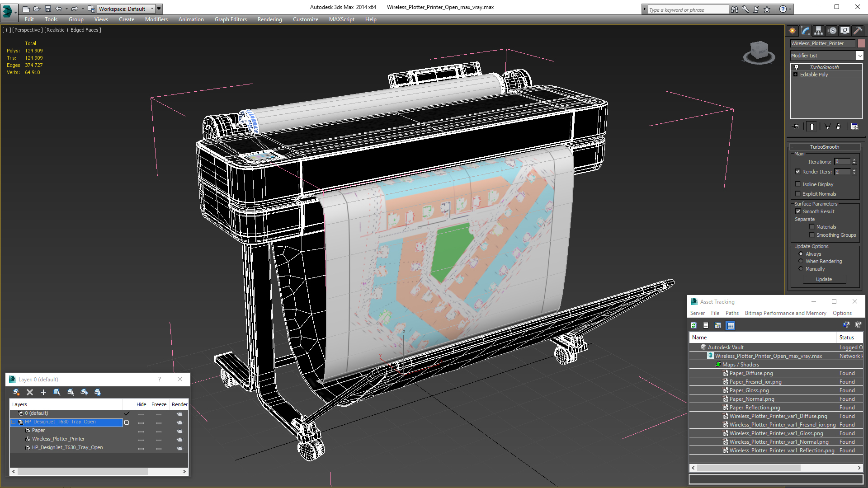Open the Hierarchy command panel tab

[819, 31]
